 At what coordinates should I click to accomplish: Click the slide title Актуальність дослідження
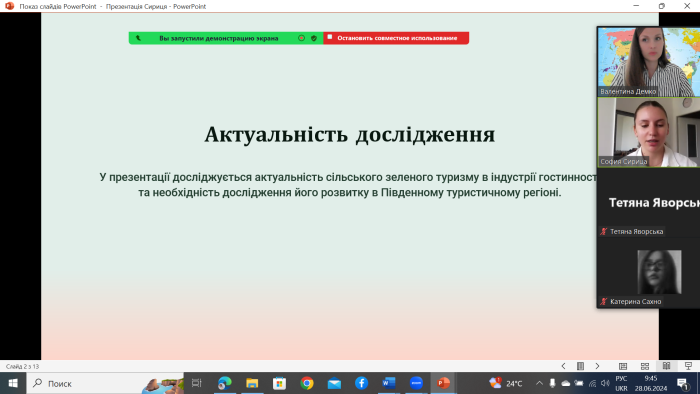(350, 134)
